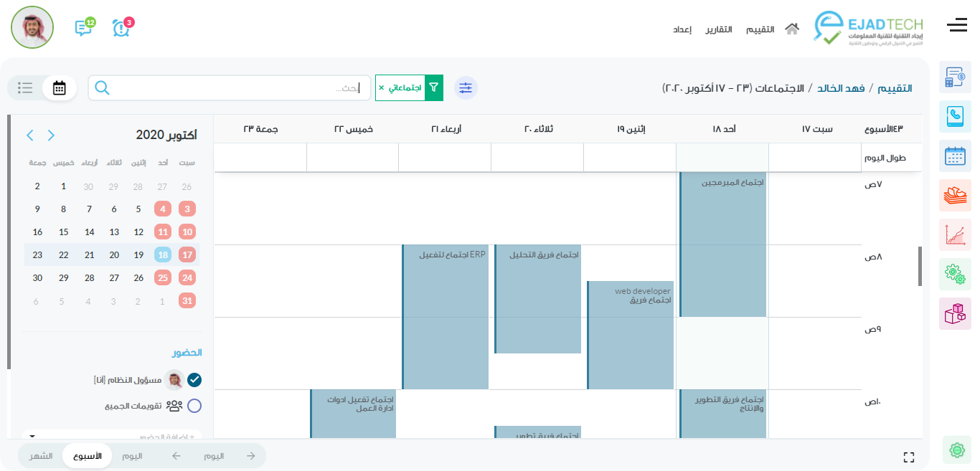The width and height of the screenshot is (980, 471).
Task: Go to next month in mini calendar
Action: point(30,135)
